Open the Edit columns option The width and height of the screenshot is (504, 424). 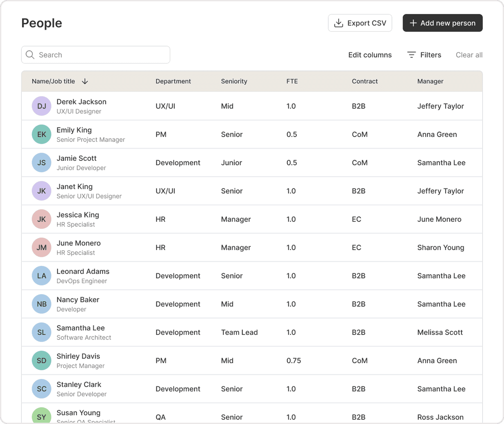(x=370, y=55)
